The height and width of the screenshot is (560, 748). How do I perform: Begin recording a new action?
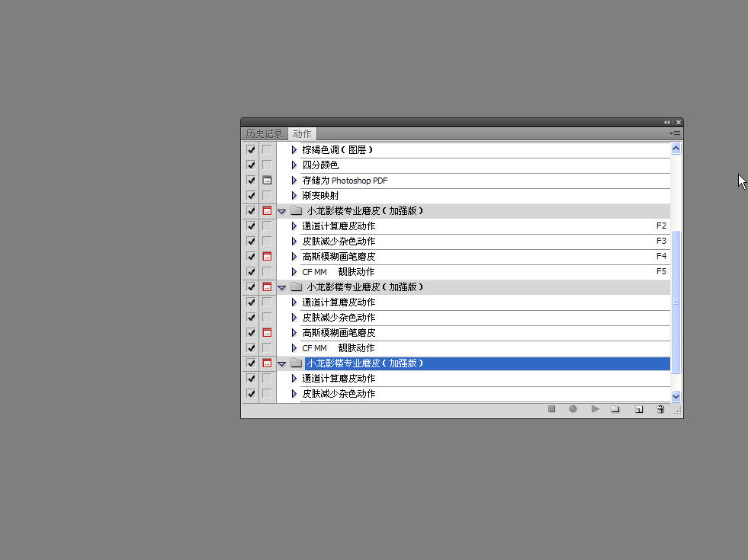tap(573, 409)
